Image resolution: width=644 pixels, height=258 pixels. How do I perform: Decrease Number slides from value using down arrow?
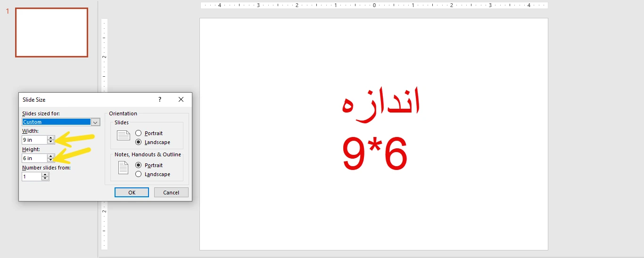coord(45,178)
